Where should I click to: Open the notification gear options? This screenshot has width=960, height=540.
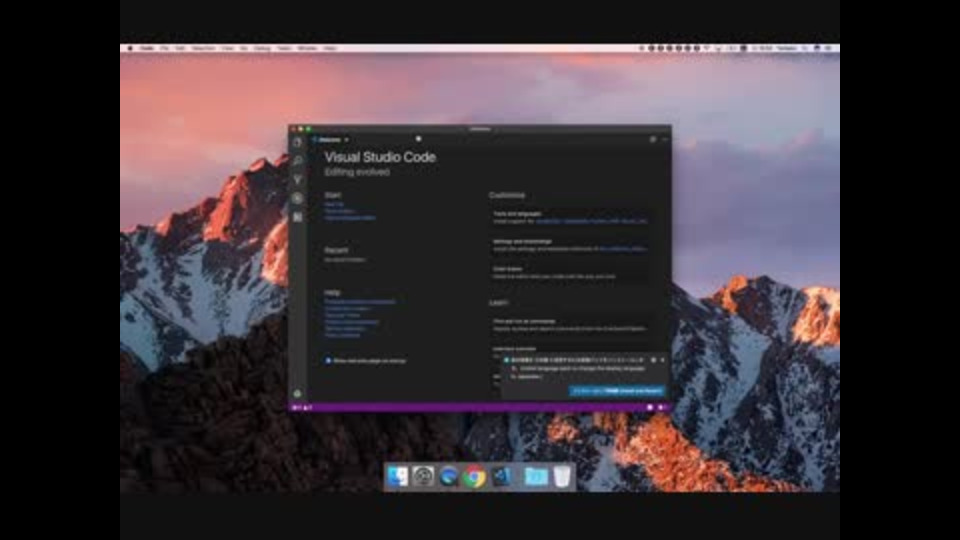(x=653, y=360)
